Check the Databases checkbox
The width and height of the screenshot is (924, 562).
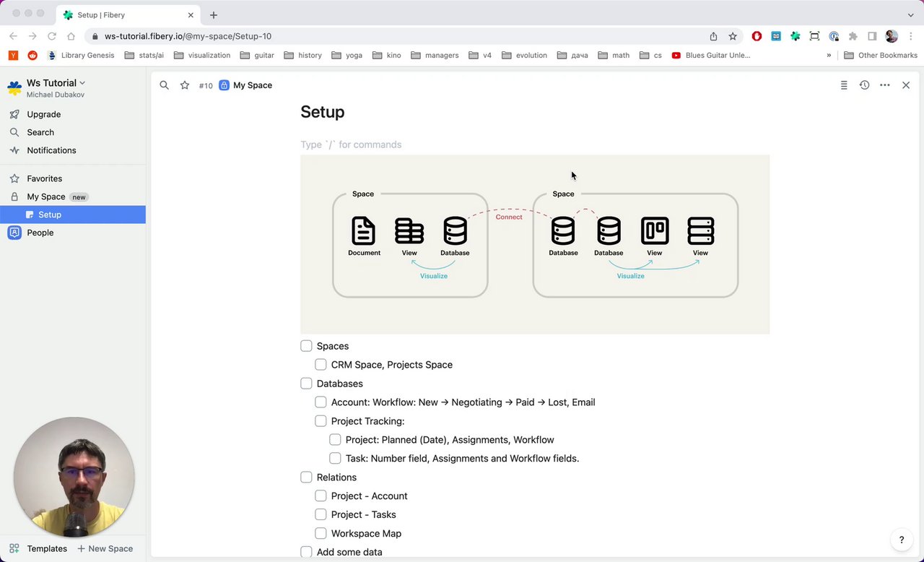click(x=307, y=384)
